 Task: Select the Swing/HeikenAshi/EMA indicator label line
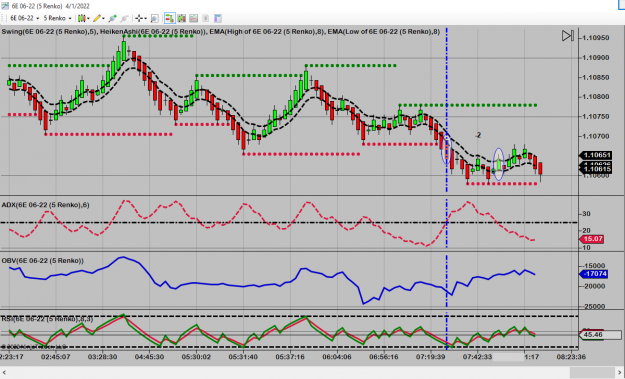(x=220, y=31)
